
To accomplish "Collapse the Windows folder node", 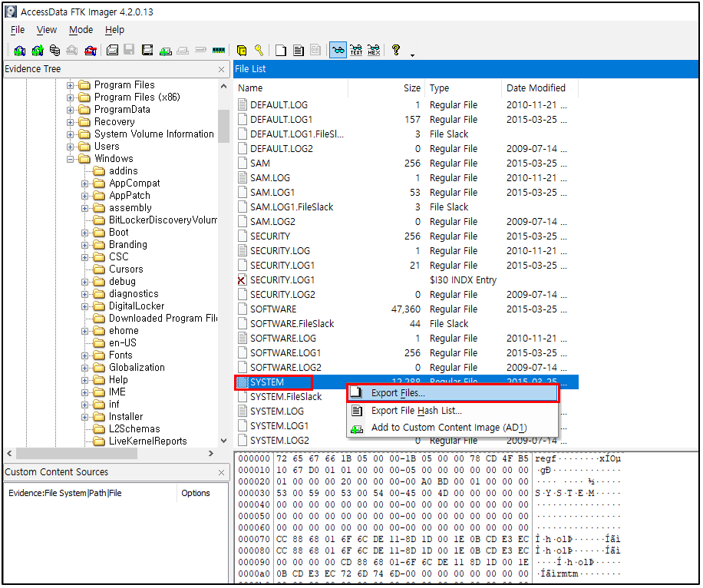I will (70, 159).
